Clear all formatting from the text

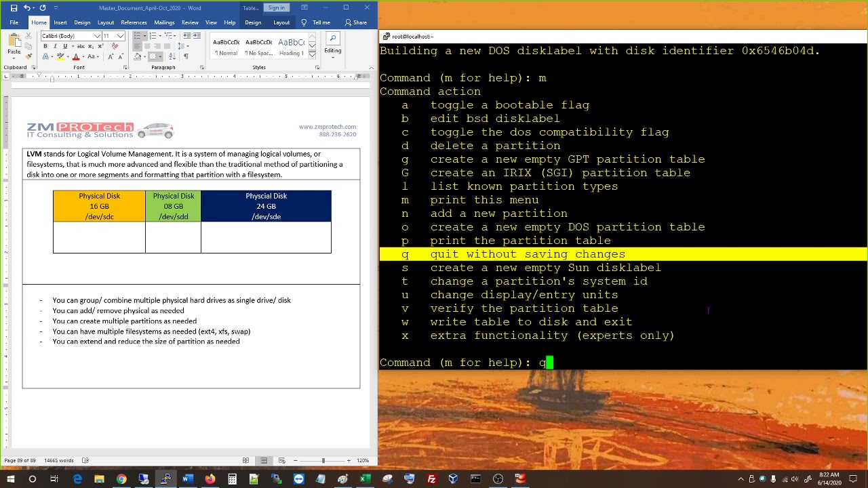pos(115,46)
